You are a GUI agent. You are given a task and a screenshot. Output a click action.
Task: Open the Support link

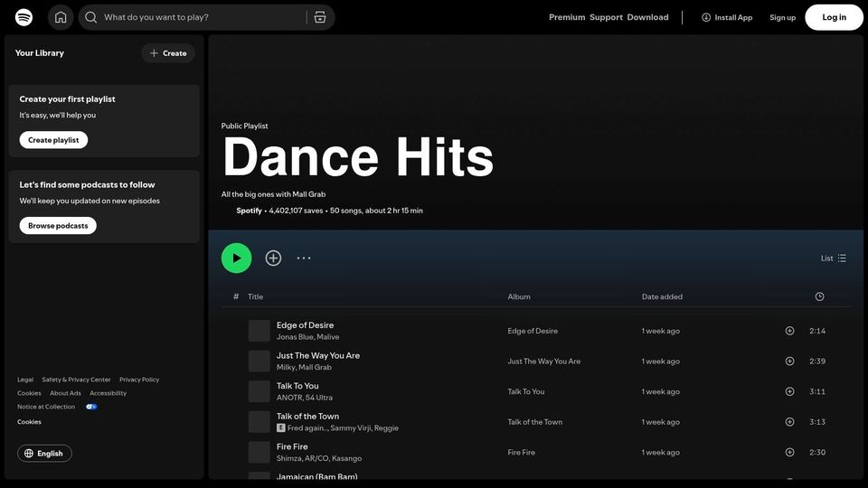[606, 17]
